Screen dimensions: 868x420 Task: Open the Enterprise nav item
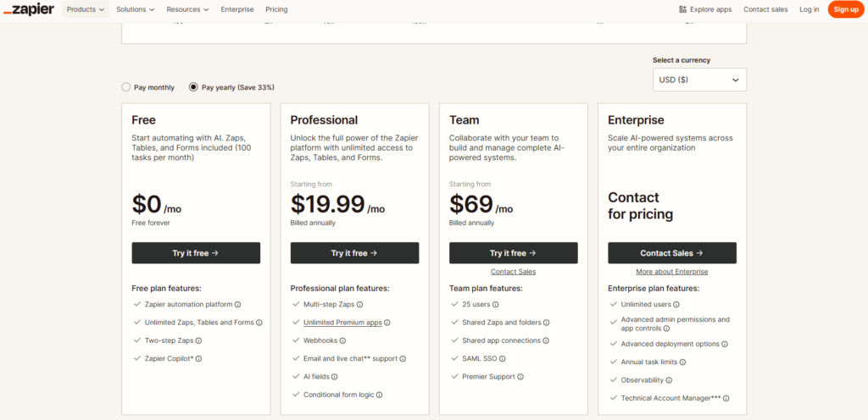coord(236,9)
